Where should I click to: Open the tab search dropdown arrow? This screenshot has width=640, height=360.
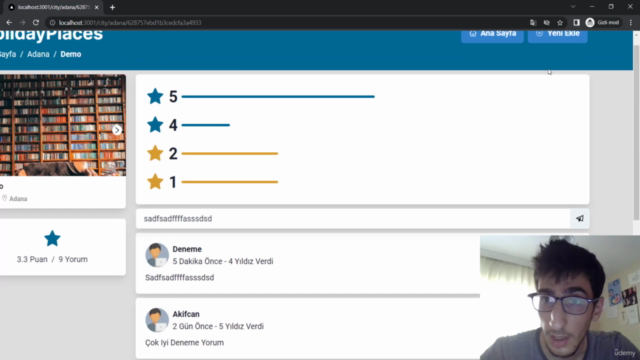point(573,7)
